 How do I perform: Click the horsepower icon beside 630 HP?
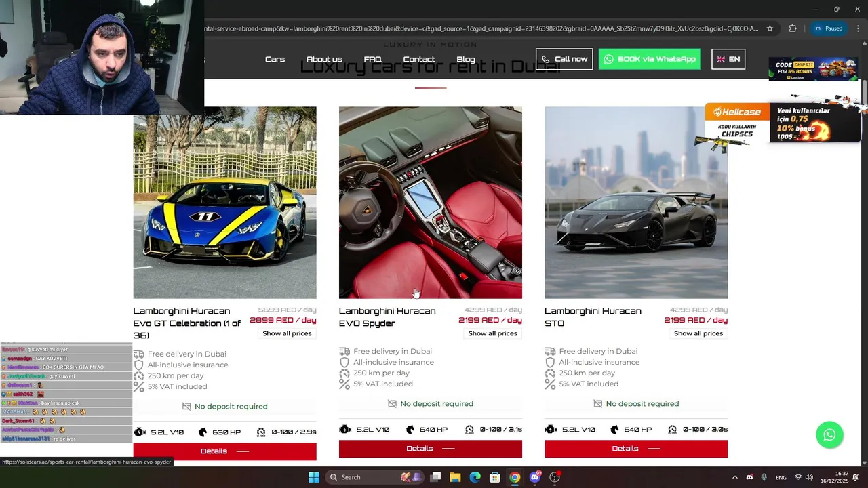coord(203,432)
